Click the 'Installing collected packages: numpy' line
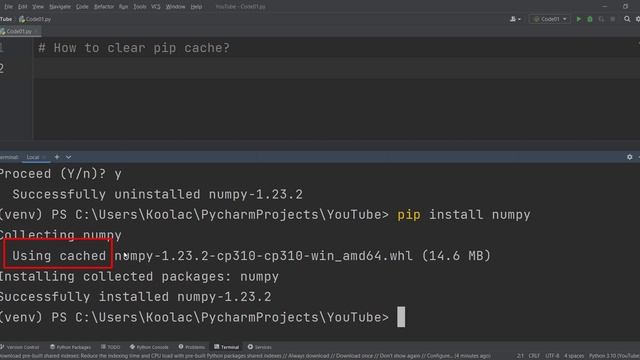The height and width of the screenshot is (360, 640). click(x=139, y=276)
